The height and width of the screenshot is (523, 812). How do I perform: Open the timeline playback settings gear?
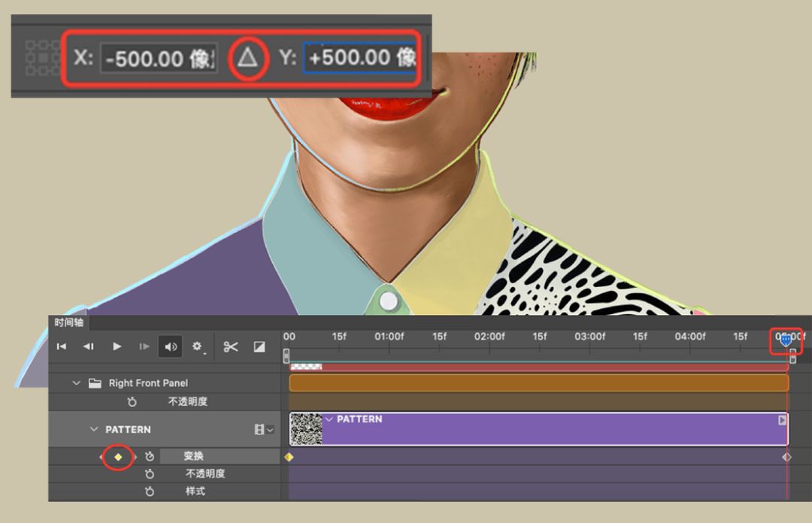[197, 346]
